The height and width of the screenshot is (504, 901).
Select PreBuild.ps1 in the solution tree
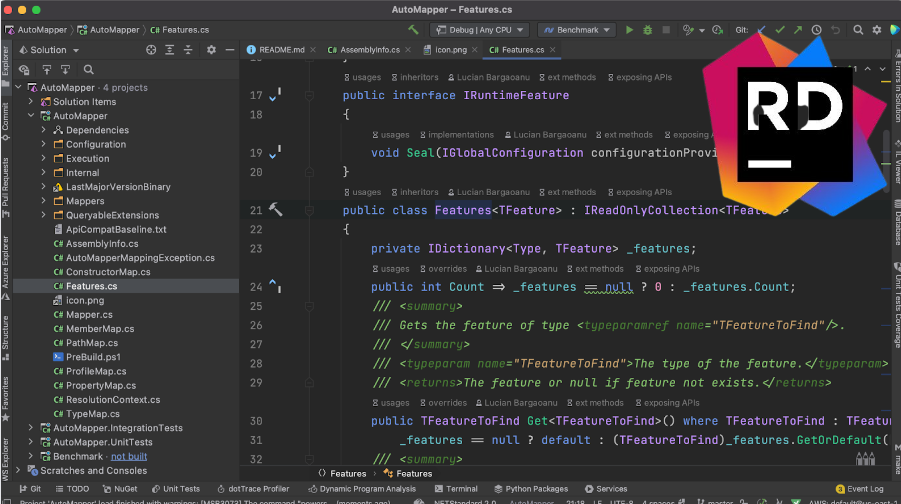point(93,357)
